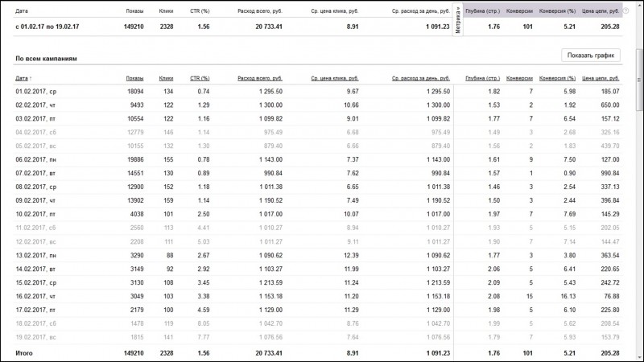The height and width of the screenshot is (362, 644).
Task: Sort table by Дата column
Action: pyautogui.click(x=22, y=78)
